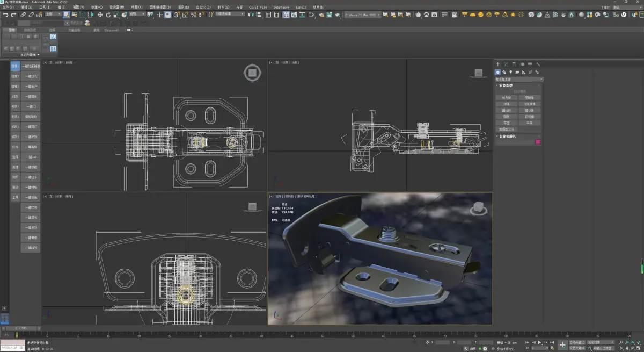This screenshot has height=352, width=644.
Task: Click the camera sequencer icon in toolbar
Action: (454, 15)
